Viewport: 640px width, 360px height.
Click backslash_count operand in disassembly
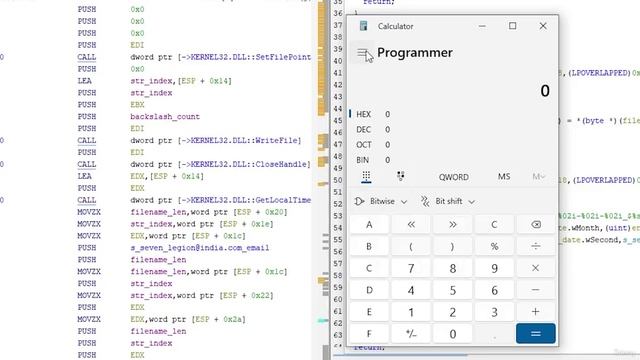point(165,116)
